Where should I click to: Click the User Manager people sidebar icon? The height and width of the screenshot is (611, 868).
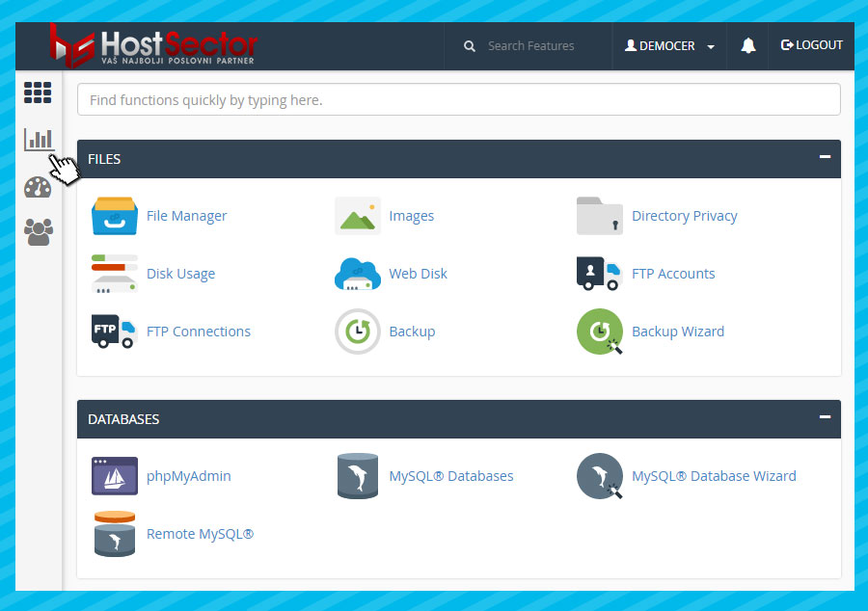tap(39, 231)
